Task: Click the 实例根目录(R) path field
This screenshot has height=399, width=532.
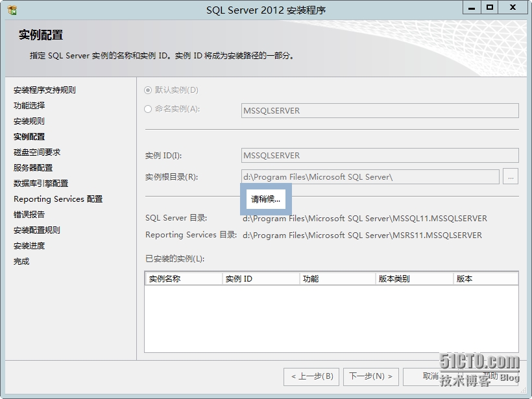Action: [x=370, y=176]
